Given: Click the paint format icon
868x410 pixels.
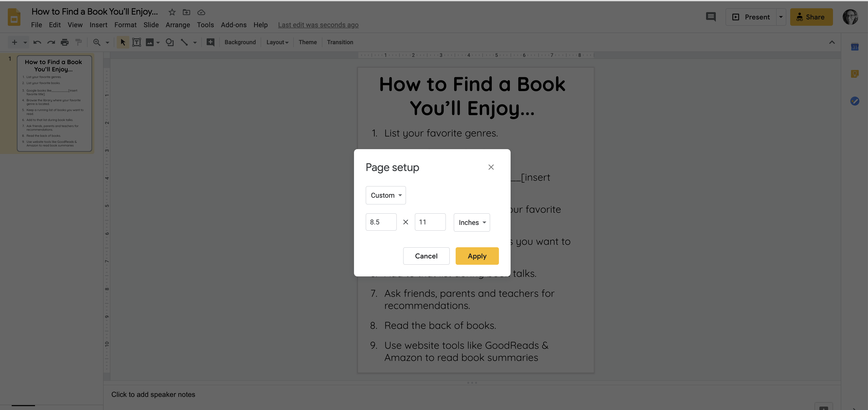Looking at the screenshot, I should [x=79, y=43].
